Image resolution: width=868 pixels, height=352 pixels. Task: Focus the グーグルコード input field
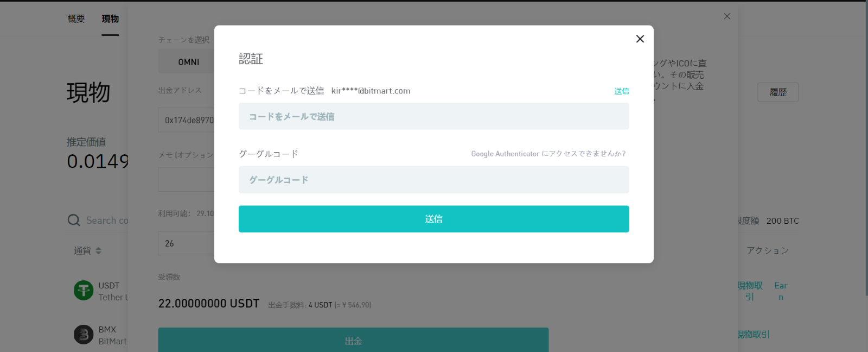pos(434,180)
